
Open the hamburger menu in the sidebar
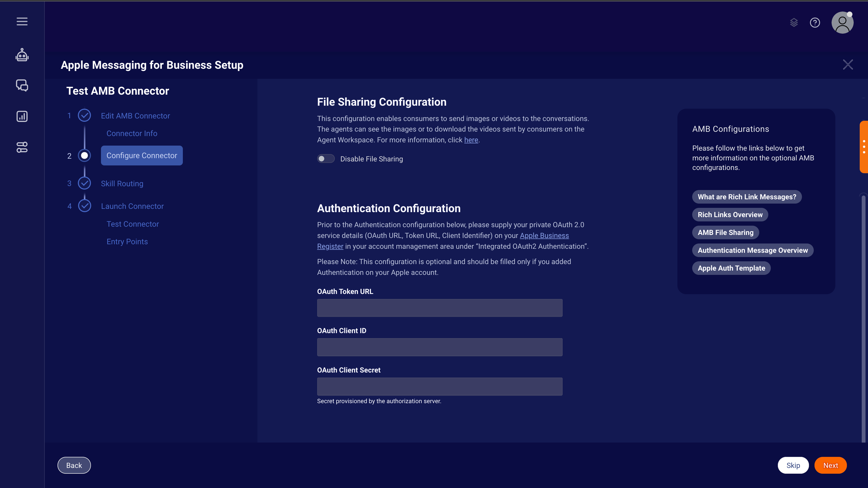point(22,22)
